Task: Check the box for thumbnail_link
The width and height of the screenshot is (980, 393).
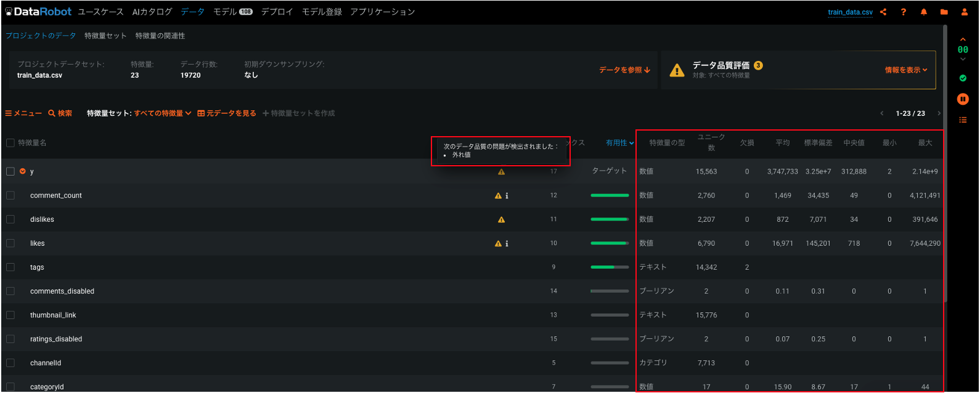Action: pyautogui.click(x=10, y=315)
